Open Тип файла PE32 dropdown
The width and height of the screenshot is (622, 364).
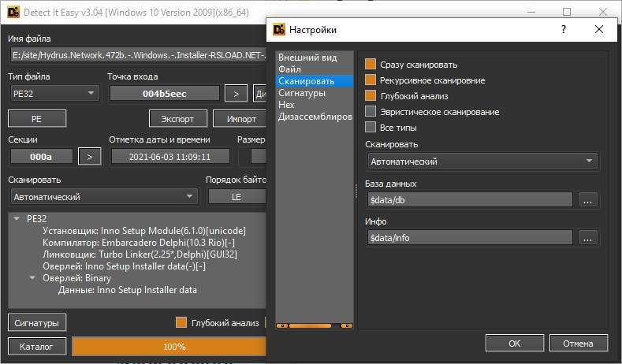click(54, 94)
